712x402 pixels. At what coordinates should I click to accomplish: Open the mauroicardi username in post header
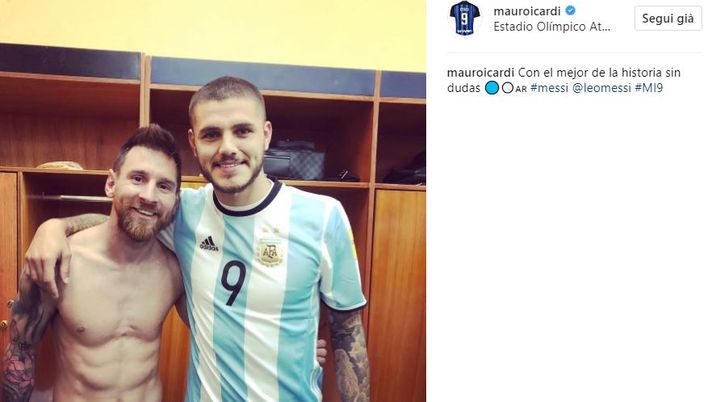[x=527, y=11]
